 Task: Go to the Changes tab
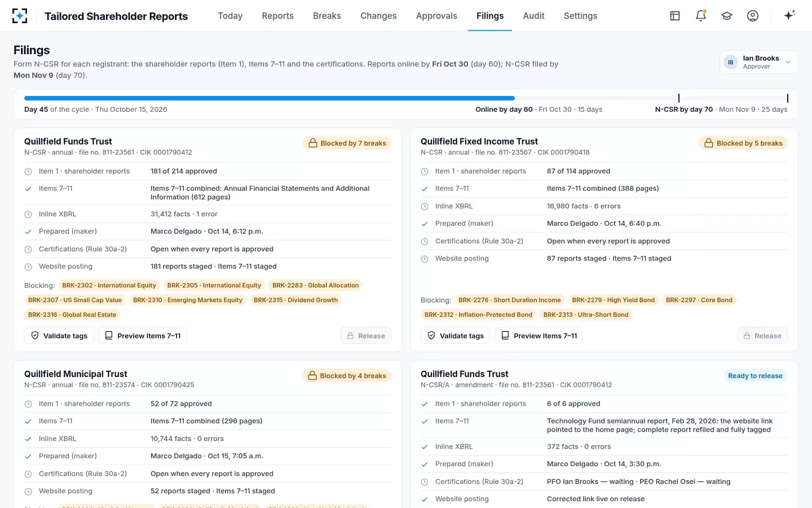pyautogui.click(x=378, y=16)
